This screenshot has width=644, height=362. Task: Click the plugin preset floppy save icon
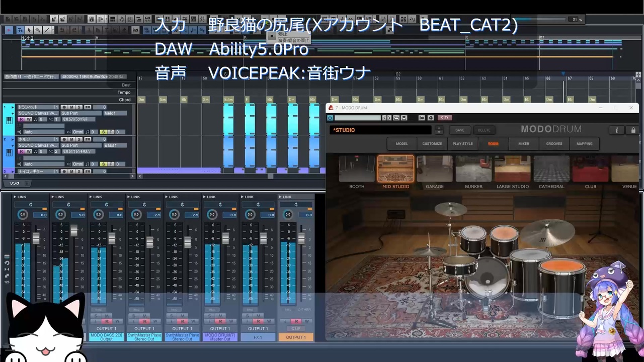[404, 118]
